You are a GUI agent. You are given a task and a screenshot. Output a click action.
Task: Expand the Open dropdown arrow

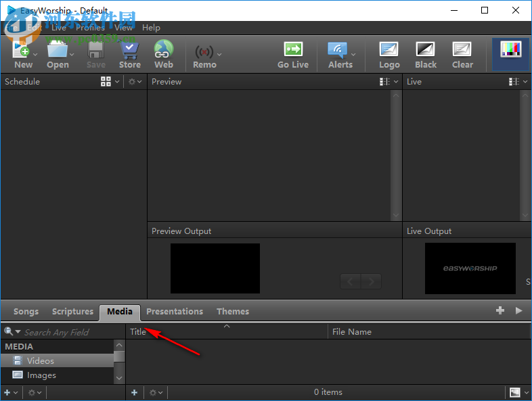pos(72,54)
